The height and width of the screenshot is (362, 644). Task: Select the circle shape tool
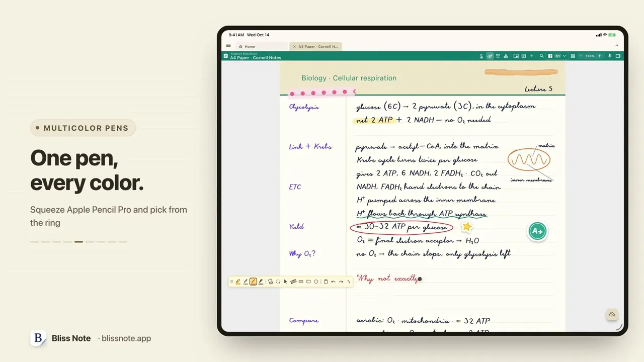pos(316,282)
